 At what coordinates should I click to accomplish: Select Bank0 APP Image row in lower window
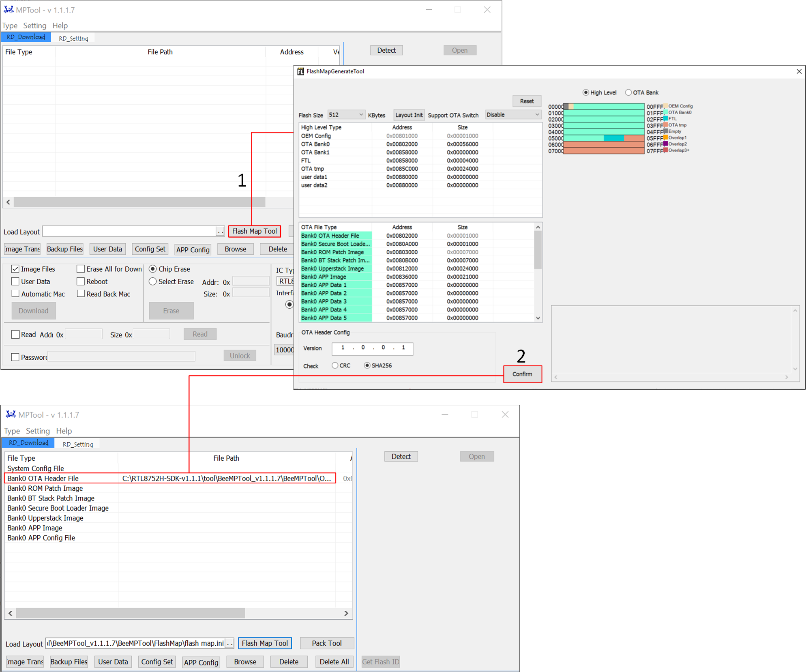pyautogui.click(x=178, y=528)
